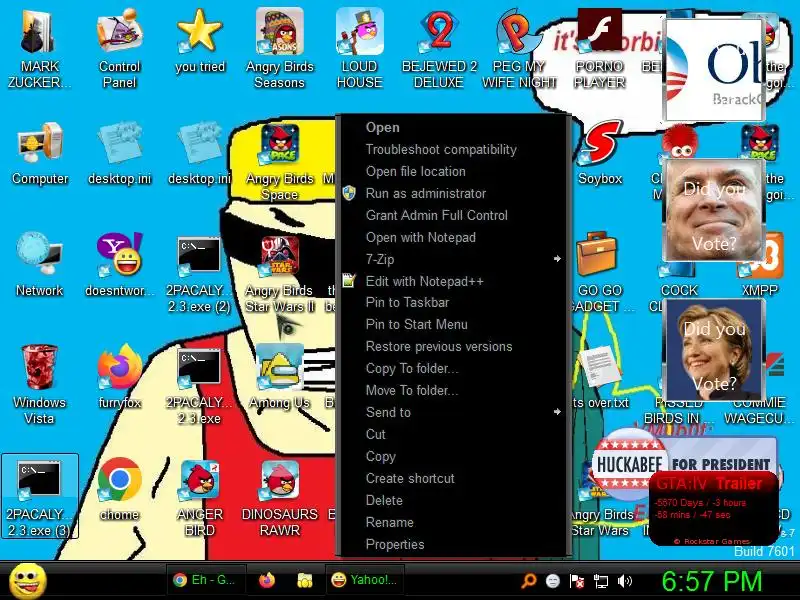Image resolution: width=800 pixels, height=600 pixels.
Task: Open Properties from the context menu
Action: click(x=454, y=544)
